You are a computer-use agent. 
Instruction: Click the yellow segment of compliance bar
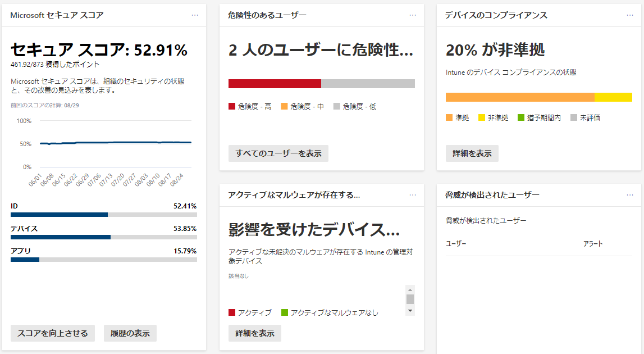click(x=613, y=97)
